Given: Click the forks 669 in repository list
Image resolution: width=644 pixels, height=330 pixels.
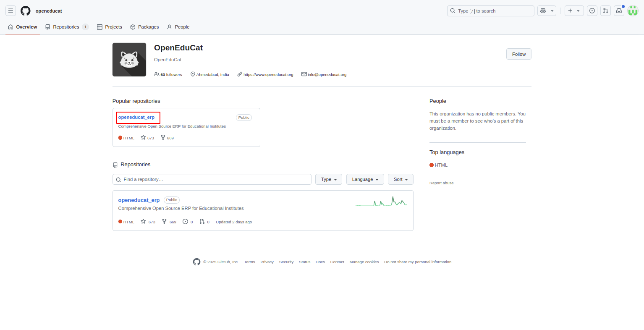Looking at the screenshot, I should 169,222.
